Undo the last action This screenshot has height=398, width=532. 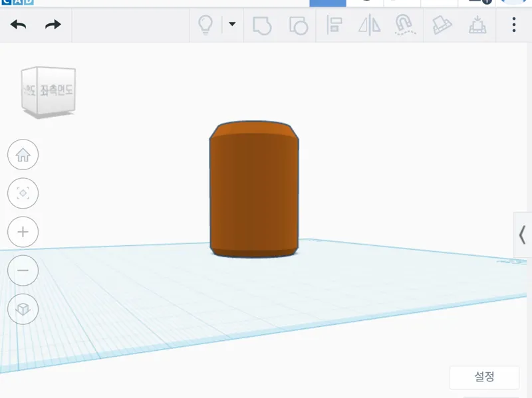(19, 25)
